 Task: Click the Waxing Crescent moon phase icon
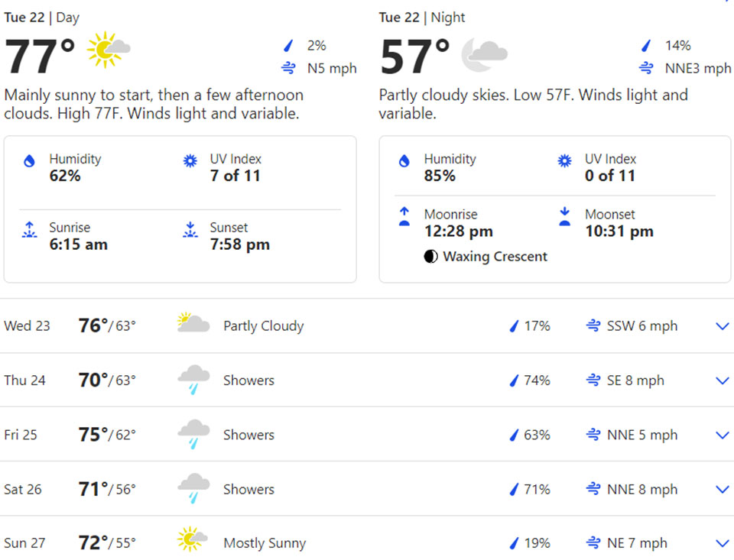click(x=430, y=257)
